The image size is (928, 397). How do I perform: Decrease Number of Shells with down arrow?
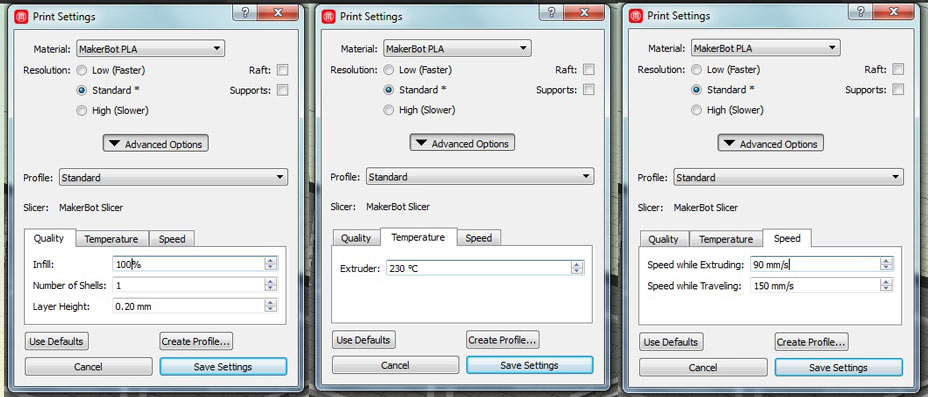(x=270, y=288)
